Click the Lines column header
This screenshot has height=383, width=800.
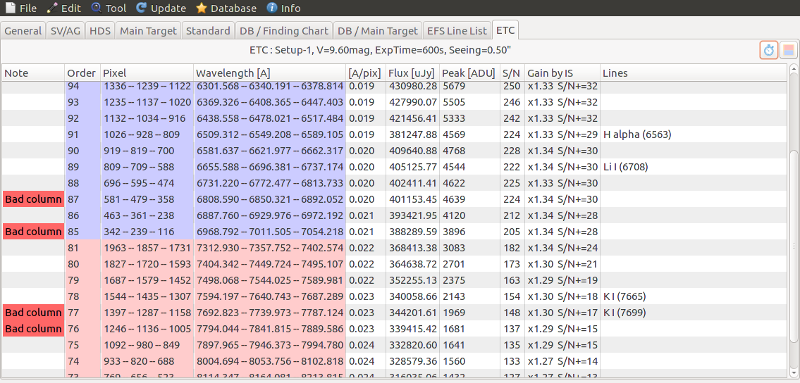pyautogui.click(x=693, y=73)
